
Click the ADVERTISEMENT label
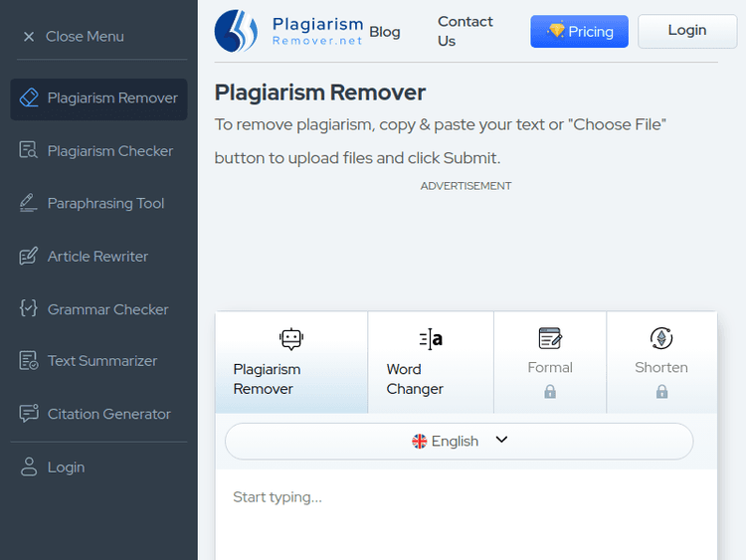(466, 186)
